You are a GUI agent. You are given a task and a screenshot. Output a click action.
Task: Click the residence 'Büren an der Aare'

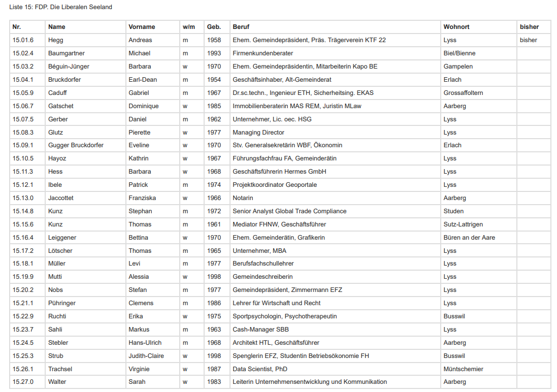469,238
